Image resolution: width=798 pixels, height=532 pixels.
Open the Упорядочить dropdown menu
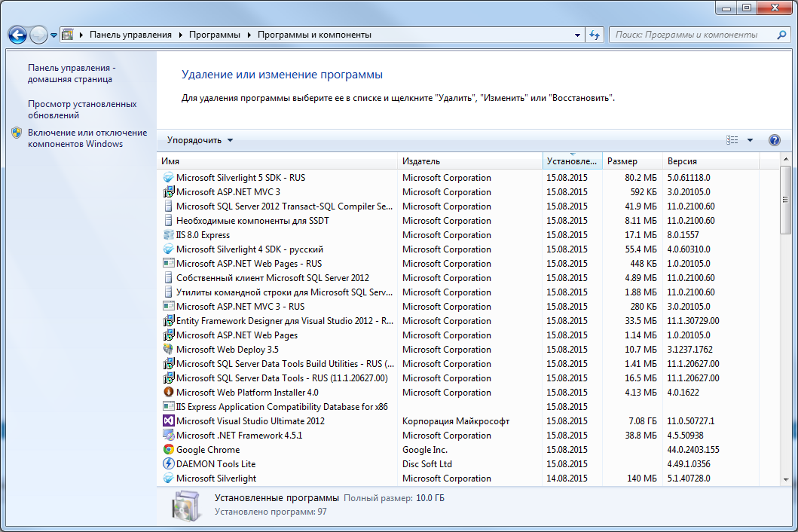[x=200, y=140]
